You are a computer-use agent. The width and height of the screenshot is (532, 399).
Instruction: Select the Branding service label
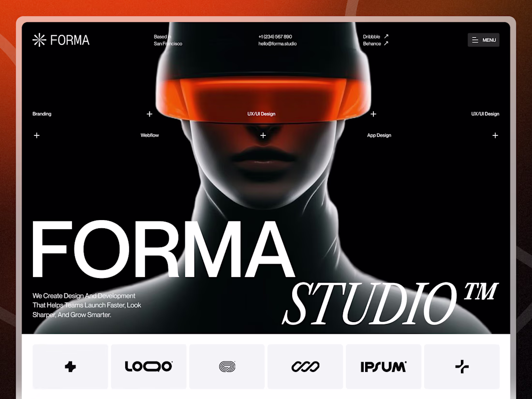pos(42,114)
